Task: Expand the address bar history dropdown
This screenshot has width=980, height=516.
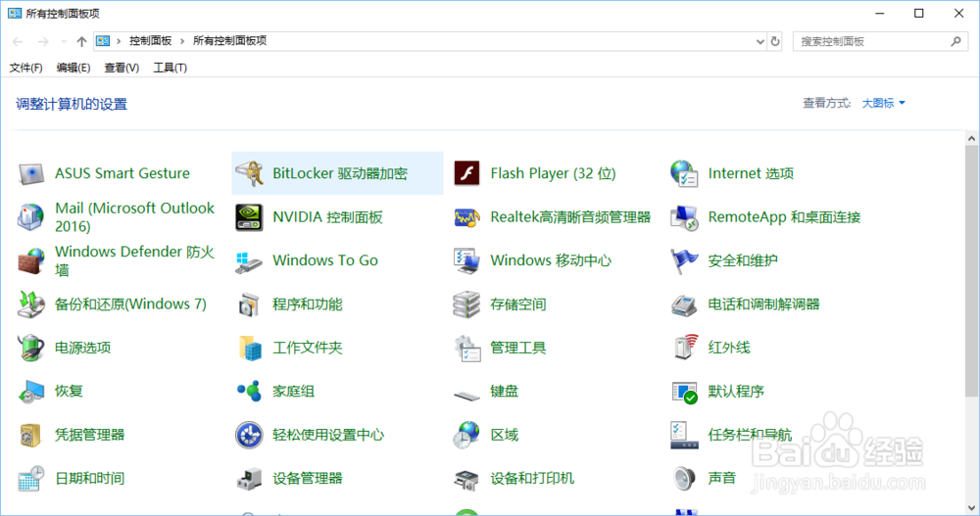Action: click(x=760, y=41)
